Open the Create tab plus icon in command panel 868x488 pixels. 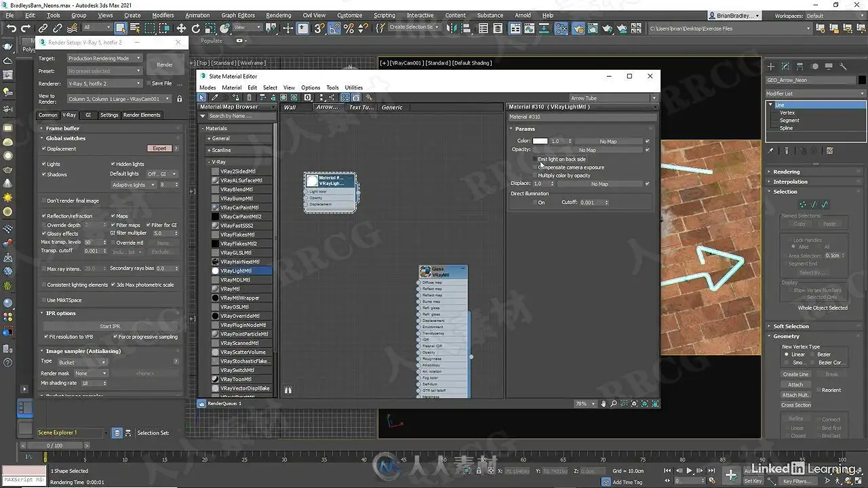click(x=771, y=66)
